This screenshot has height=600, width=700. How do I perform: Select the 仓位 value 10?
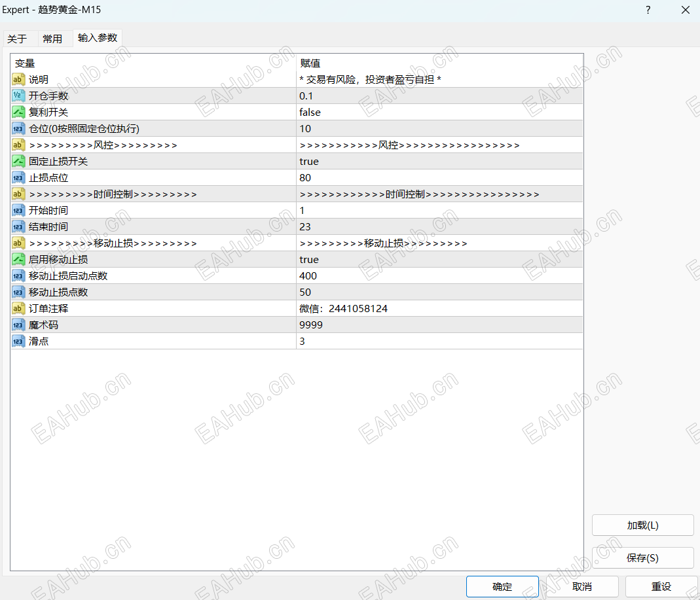click(x=305, y=128)
